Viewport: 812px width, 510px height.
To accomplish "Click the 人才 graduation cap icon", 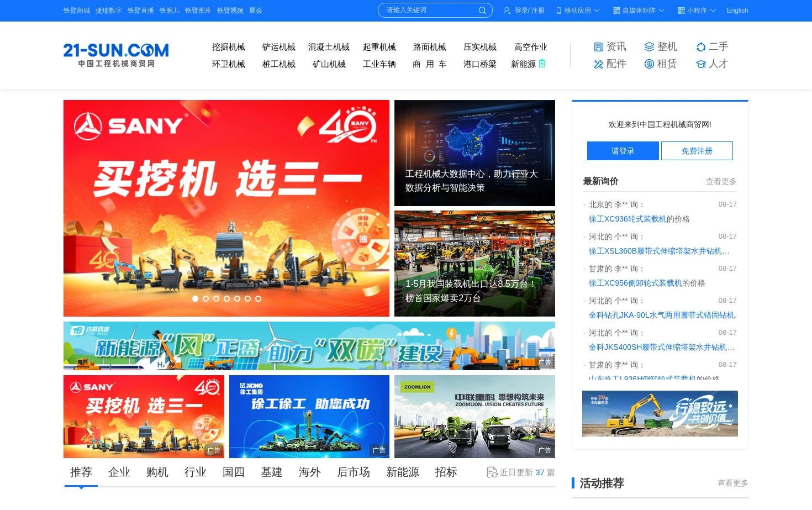I will (701, 64).
